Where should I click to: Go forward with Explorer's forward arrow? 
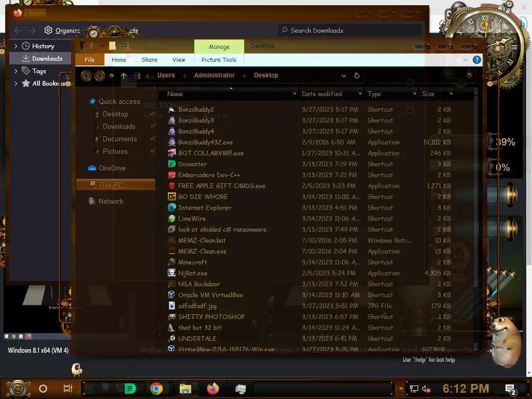(99, 76)
